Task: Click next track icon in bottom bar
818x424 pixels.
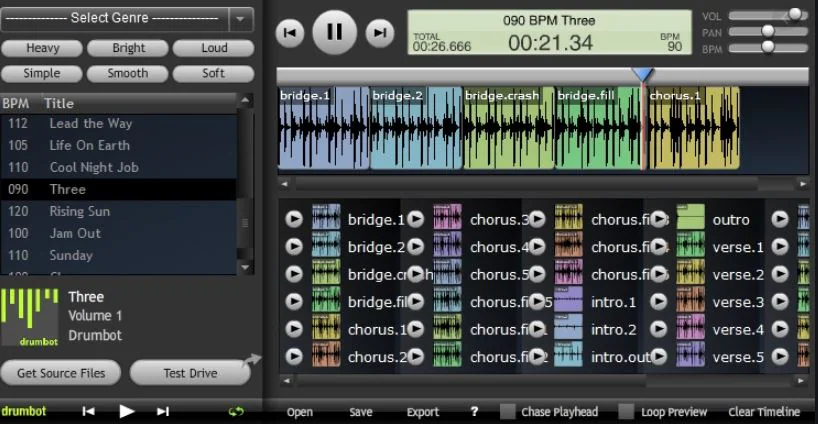Action: pyautogui.click(x=163, y=411)
